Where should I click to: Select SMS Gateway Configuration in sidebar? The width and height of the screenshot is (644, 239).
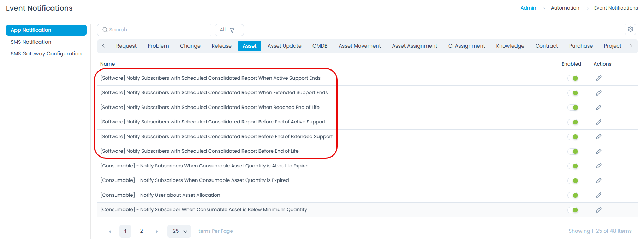46,54
